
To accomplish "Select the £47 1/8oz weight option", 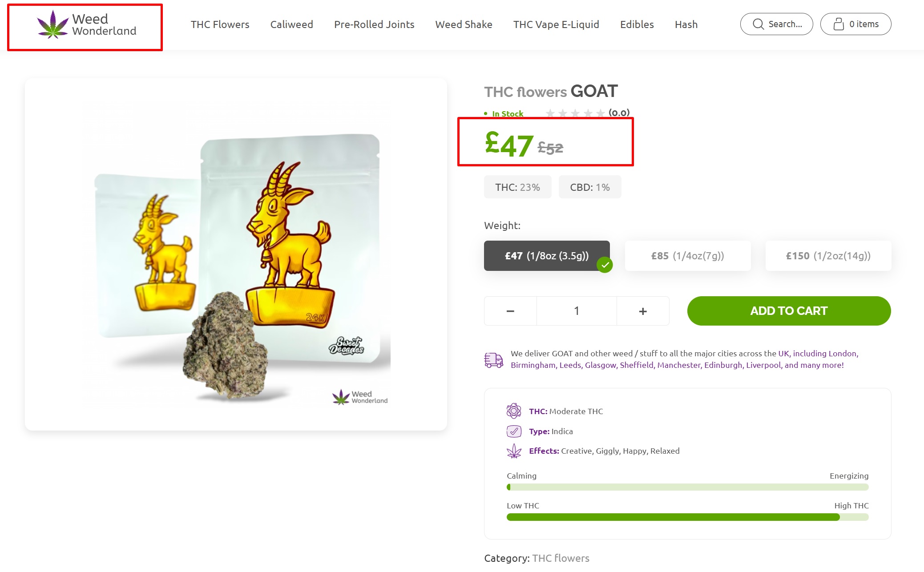I will point(547,256).
